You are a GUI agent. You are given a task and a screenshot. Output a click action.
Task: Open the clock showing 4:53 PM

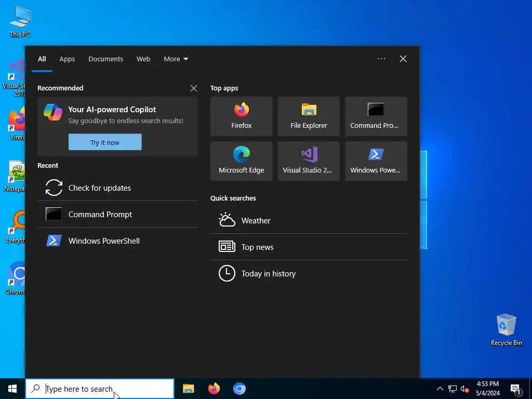[487, 389]
